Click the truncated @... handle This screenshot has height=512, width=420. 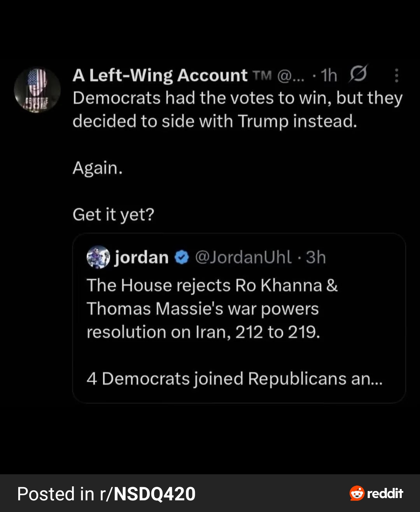click(x=291, y=75)
